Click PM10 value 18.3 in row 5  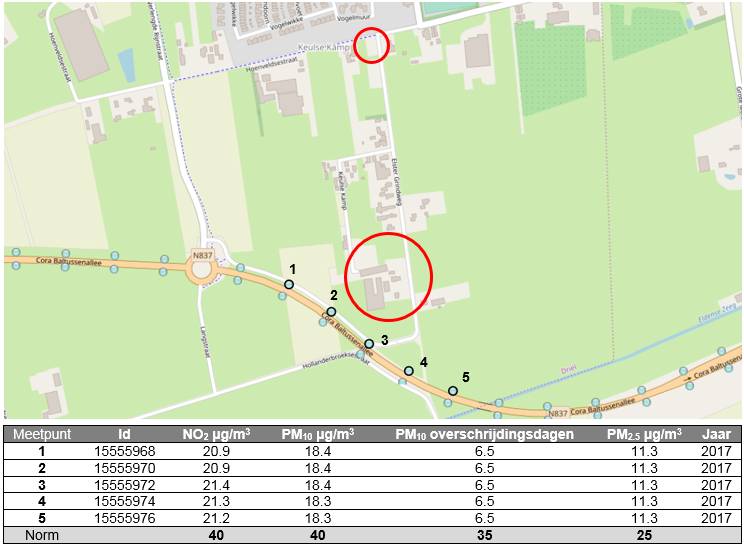(318, 518)
